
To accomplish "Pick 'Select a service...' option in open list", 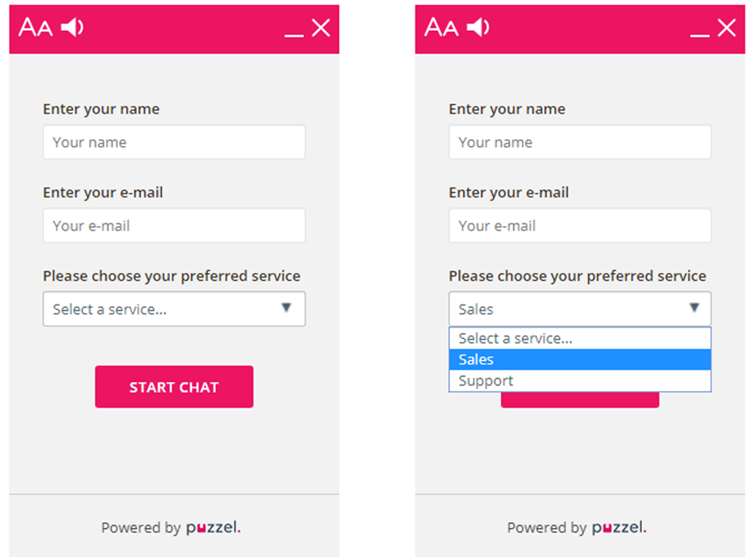I will [579, 338].
